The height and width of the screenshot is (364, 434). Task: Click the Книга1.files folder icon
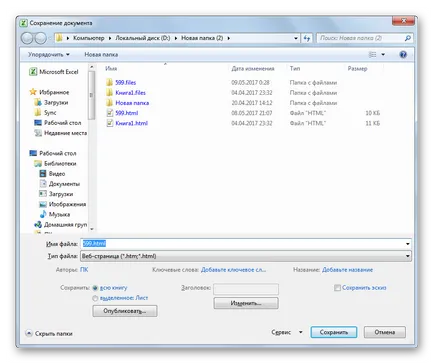pyautogui.click(x=109, y=93)
